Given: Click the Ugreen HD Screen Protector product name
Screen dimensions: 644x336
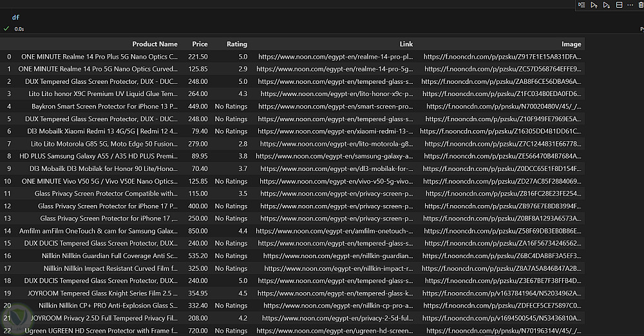Looking at the screenshot, I should pyautogui.click(x=101, y=331).
